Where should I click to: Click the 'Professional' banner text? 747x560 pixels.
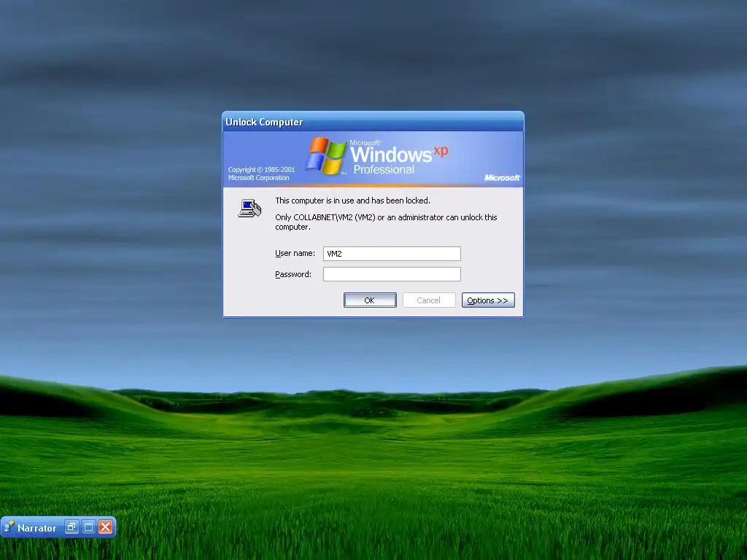384,170
